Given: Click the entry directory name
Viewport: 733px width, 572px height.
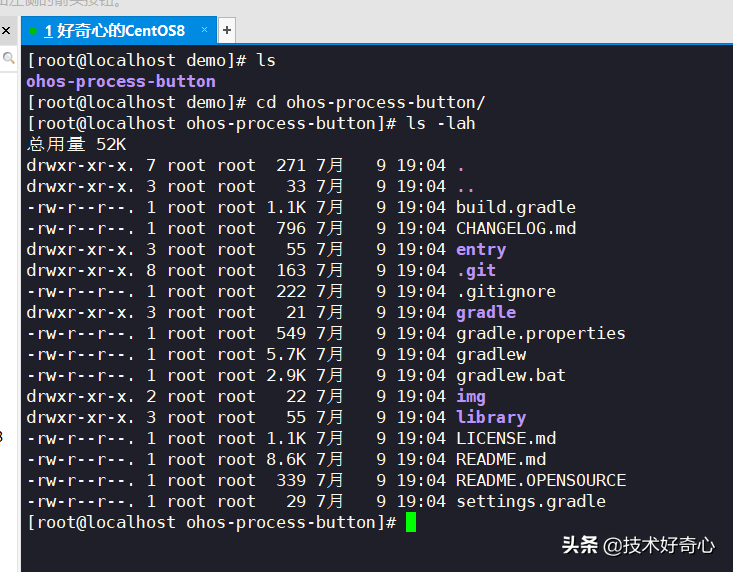Looking at the screenshot, I should [x=481, y=250].
